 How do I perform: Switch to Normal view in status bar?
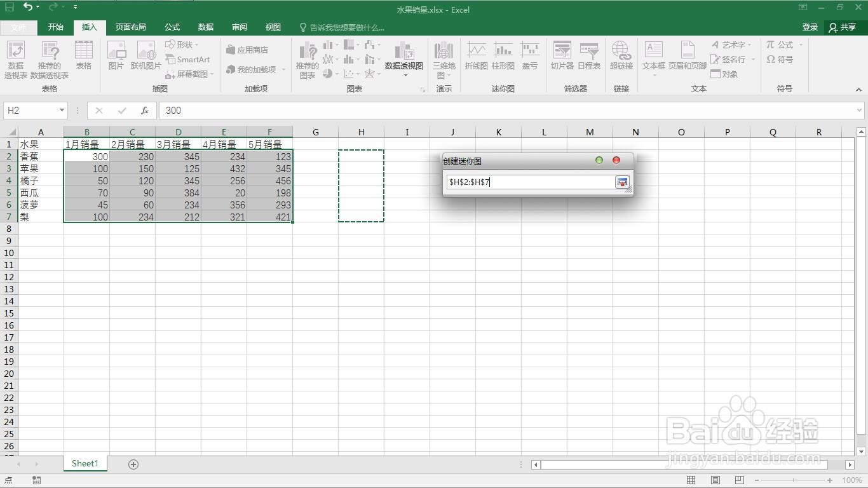(691, 480)
